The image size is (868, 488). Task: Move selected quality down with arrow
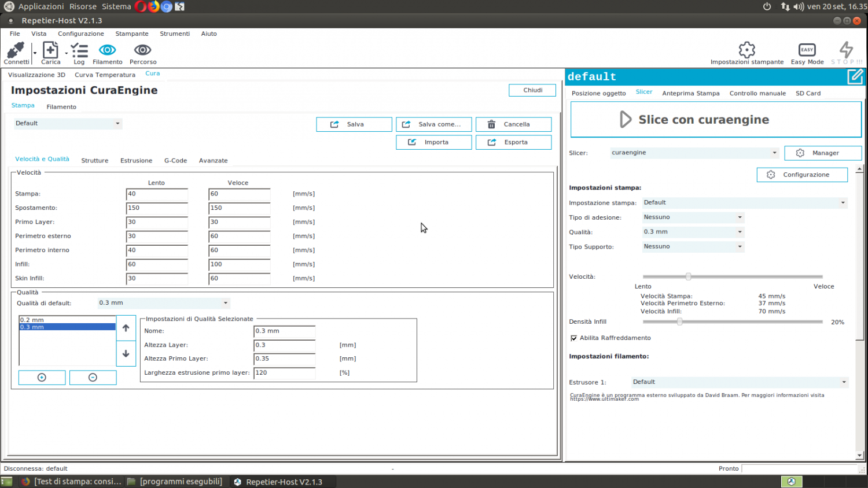point(126,353)
